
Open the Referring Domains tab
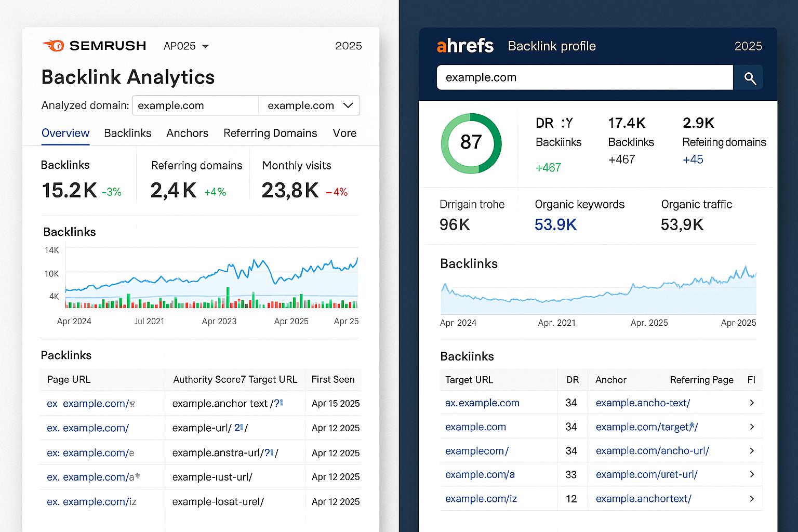270,133
